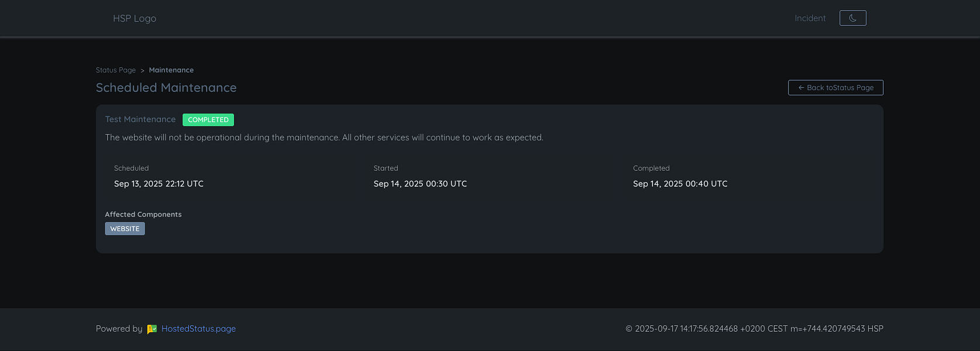Screen dimensions: 980x351
Task: Click the Scheduled timestamp Sep 13 entry
Action: point(159,183)
